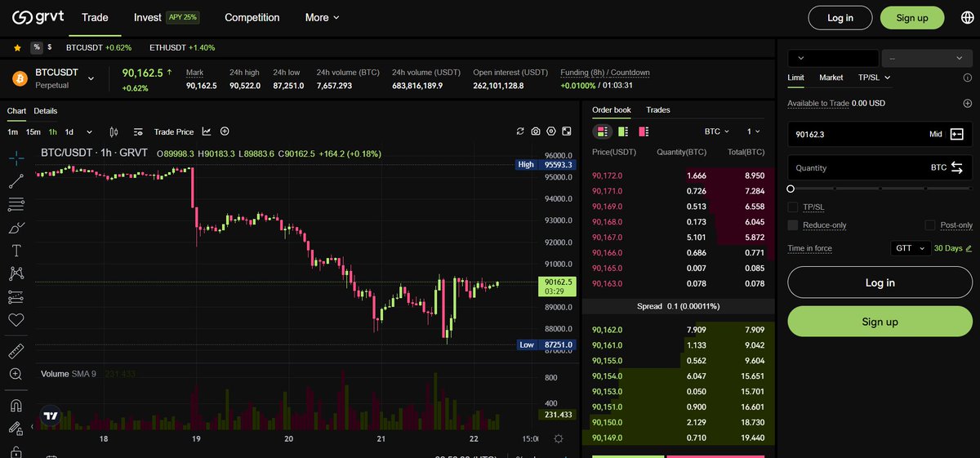
Task: Open the candlestick chart type selector
Action: click(114, 131)
